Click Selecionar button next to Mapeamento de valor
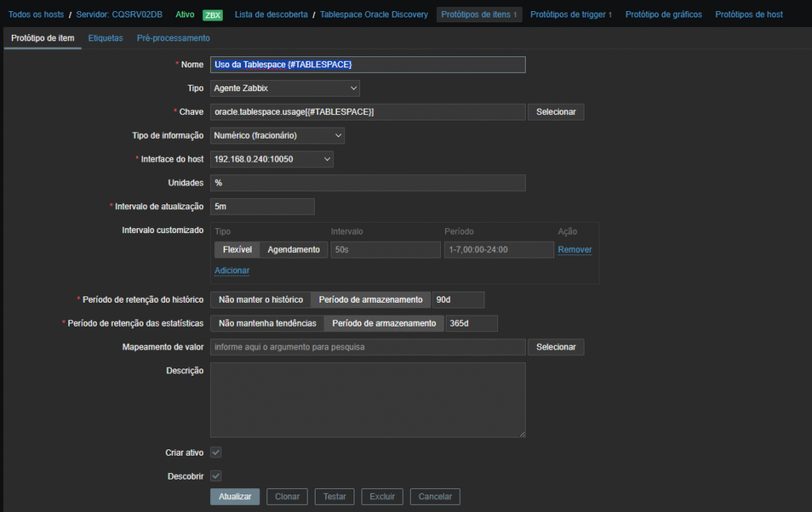Viewport: 812px width, 512px height. (556, 347)
